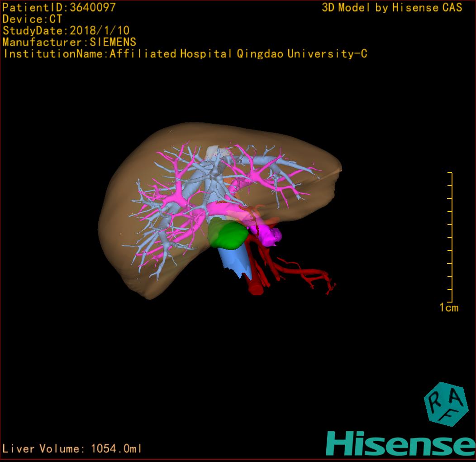Click the 3D Model by Hisense CAS title
The height and width of the screenshot is (462, 476).
coord(392,7)
